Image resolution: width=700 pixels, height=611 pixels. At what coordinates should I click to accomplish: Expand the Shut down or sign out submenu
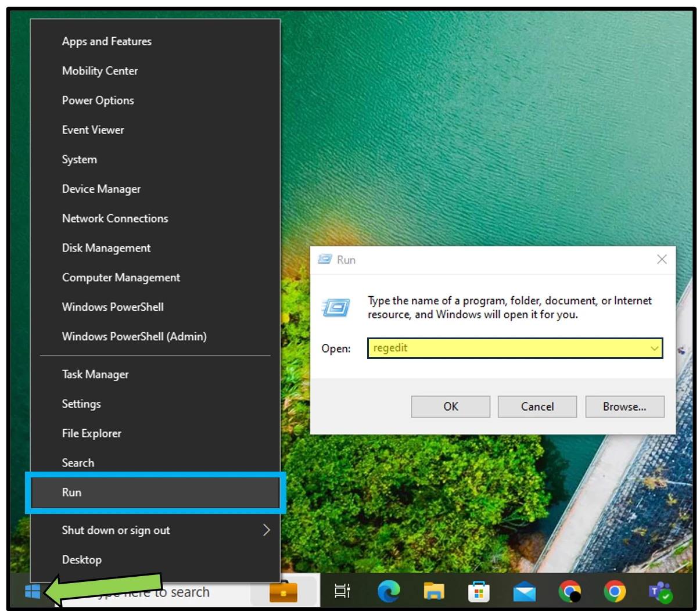click(266, 530)
